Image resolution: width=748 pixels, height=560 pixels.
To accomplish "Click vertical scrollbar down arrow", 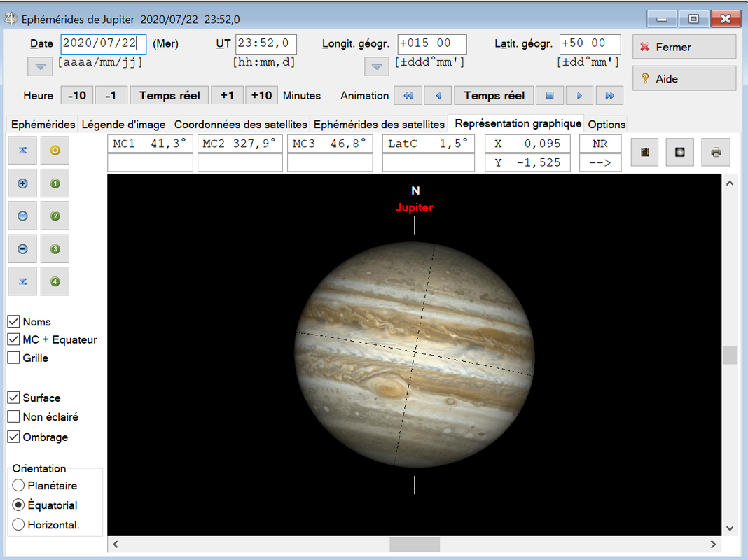I will pyautogui.click(x=729, y=528).
